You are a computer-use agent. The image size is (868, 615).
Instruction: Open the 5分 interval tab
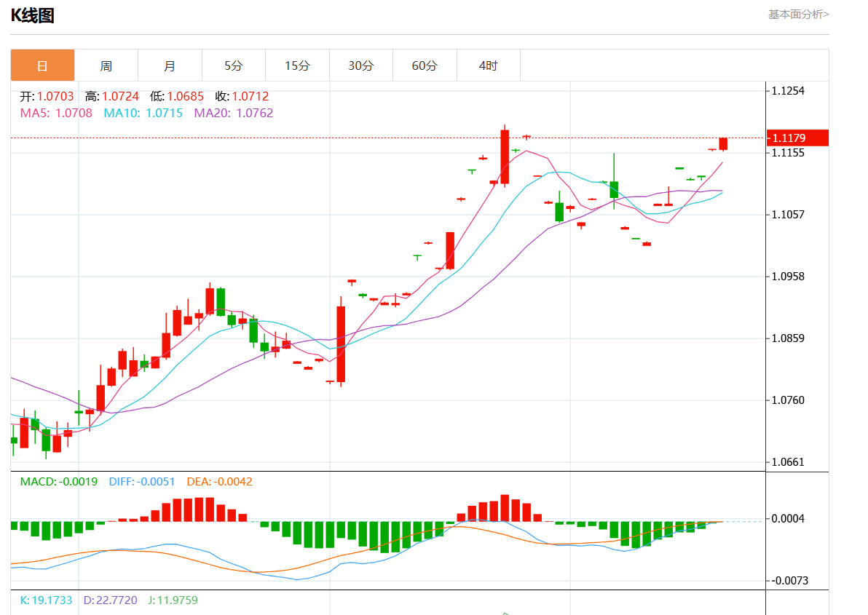click(x=234, y=66)
